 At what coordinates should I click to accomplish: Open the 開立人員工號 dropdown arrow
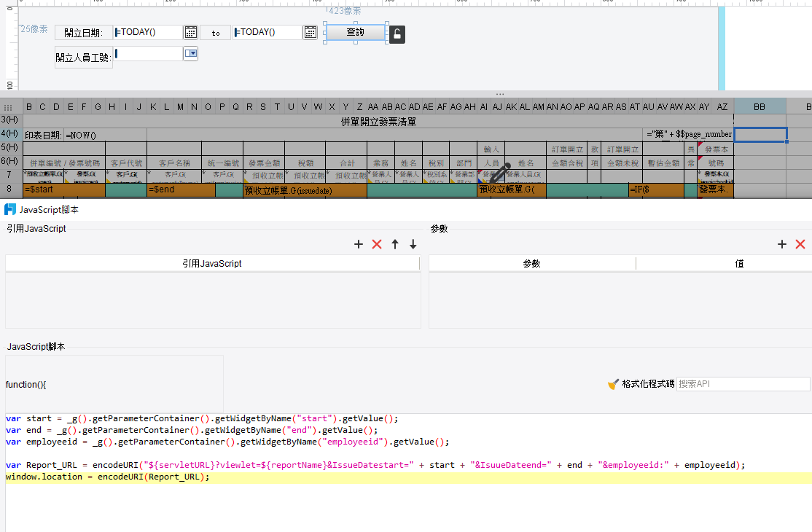click(x=190, y=53)
